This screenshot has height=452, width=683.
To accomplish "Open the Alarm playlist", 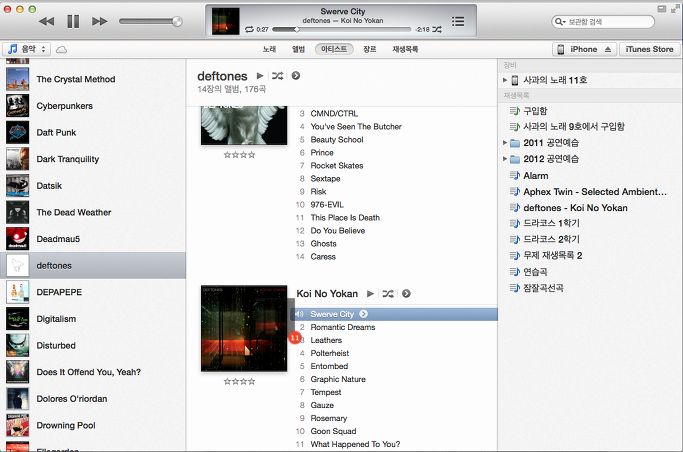I will point(535,175).
